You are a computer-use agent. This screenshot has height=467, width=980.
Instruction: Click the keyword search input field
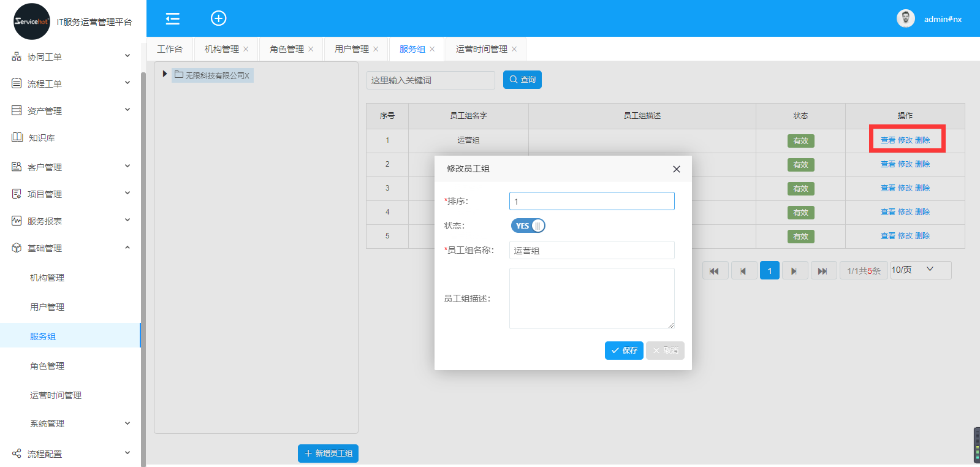pos(430,80)
